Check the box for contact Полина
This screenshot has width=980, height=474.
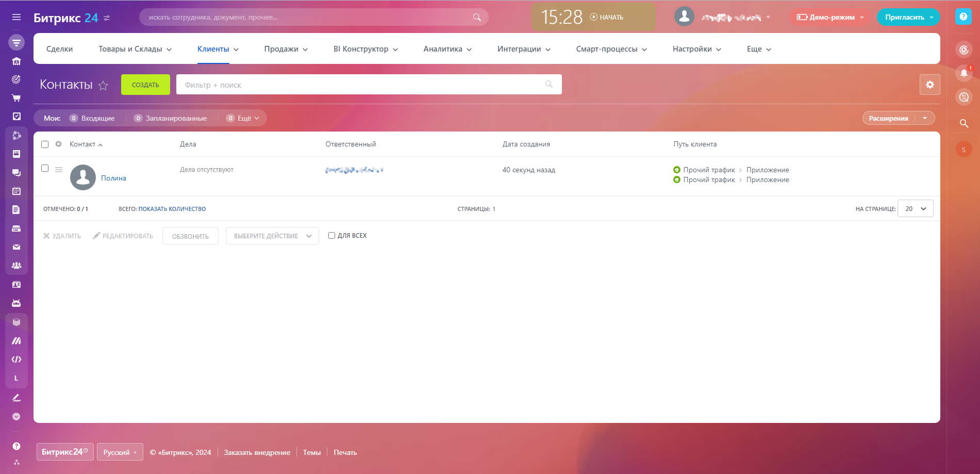point(45,168)
